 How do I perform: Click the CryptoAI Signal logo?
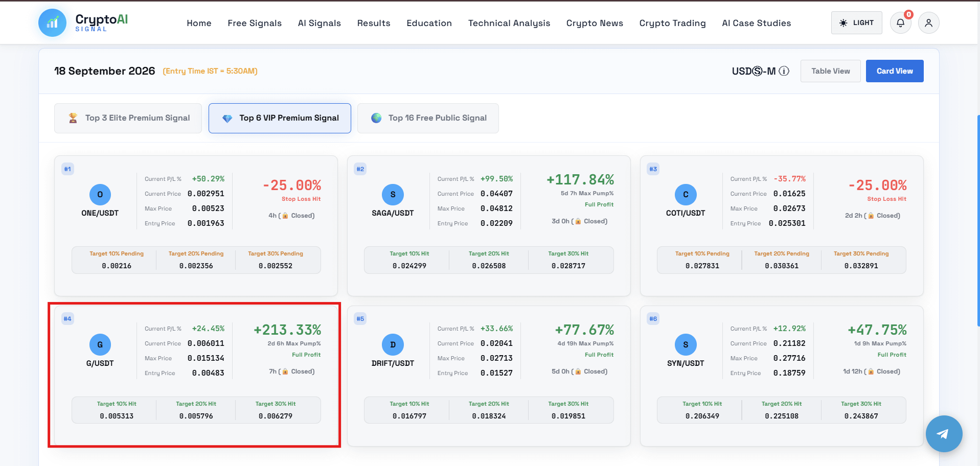[83, 22]
